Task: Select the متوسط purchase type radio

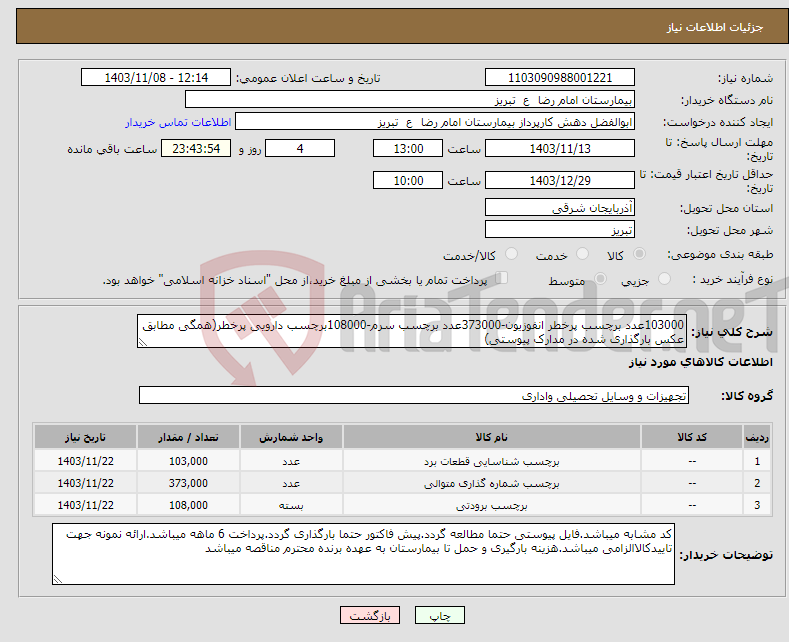Action: point(600,279)
